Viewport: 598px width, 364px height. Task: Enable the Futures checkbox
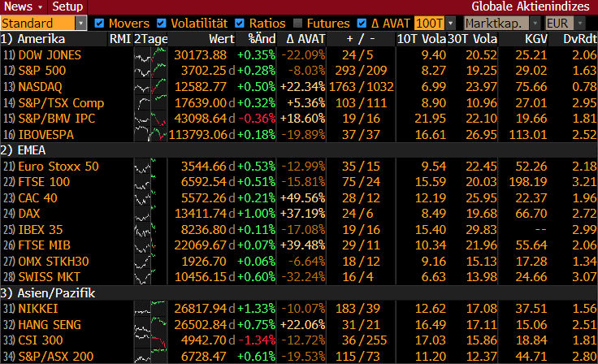[x=298, y=24]
